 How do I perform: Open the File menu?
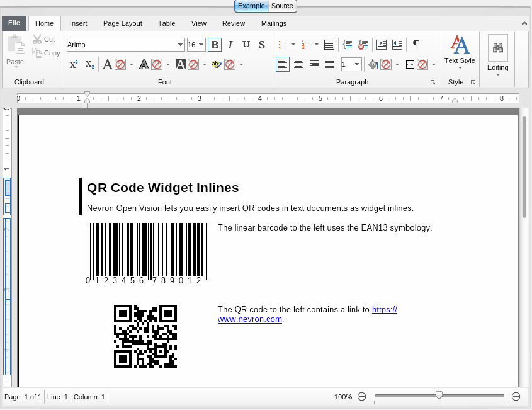point(14,23)
